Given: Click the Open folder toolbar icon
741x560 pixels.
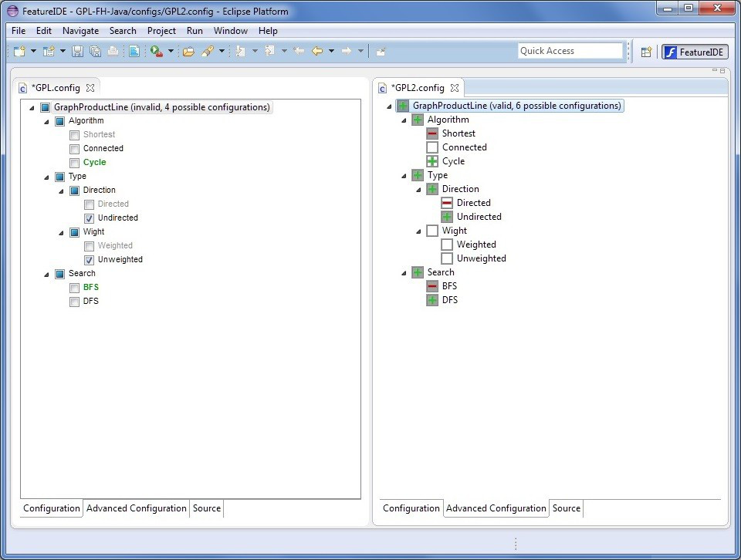Looking at the screenshot, I should pos(188,51).
